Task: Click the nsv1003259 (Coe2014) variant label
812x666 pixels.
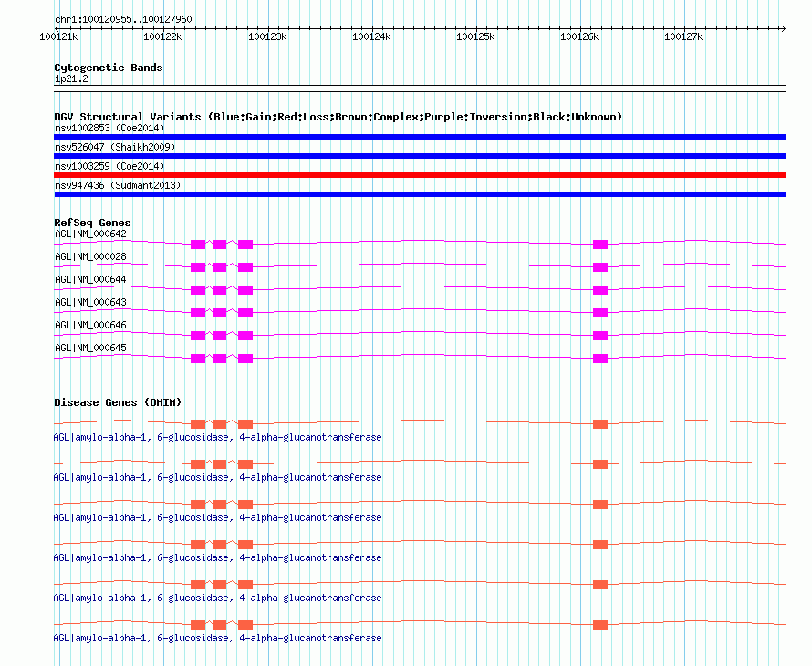Action: coord(109,166)
